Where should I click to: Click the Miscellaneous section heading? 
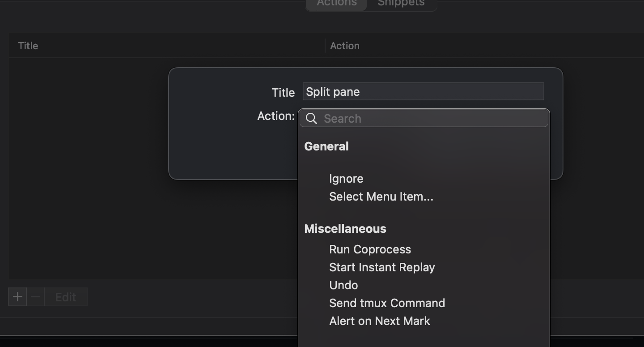345,229
